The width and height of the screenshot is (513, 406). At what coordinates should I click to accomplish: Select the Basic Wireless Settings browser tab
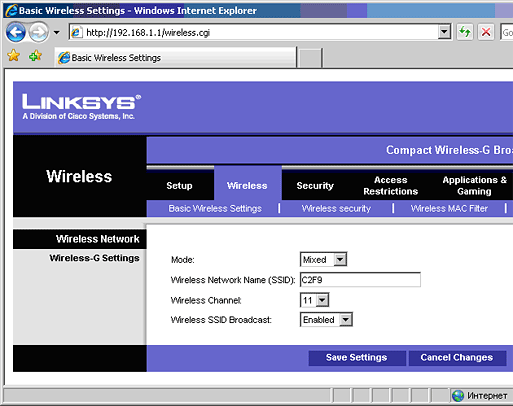[x=175, y=58]
